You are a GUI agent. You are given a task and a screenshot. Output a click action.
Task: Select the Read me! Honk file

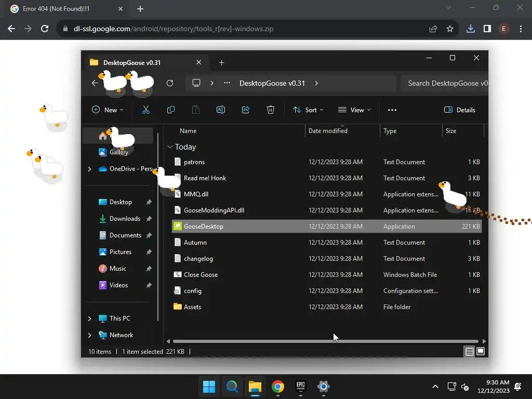pos(327,178)
